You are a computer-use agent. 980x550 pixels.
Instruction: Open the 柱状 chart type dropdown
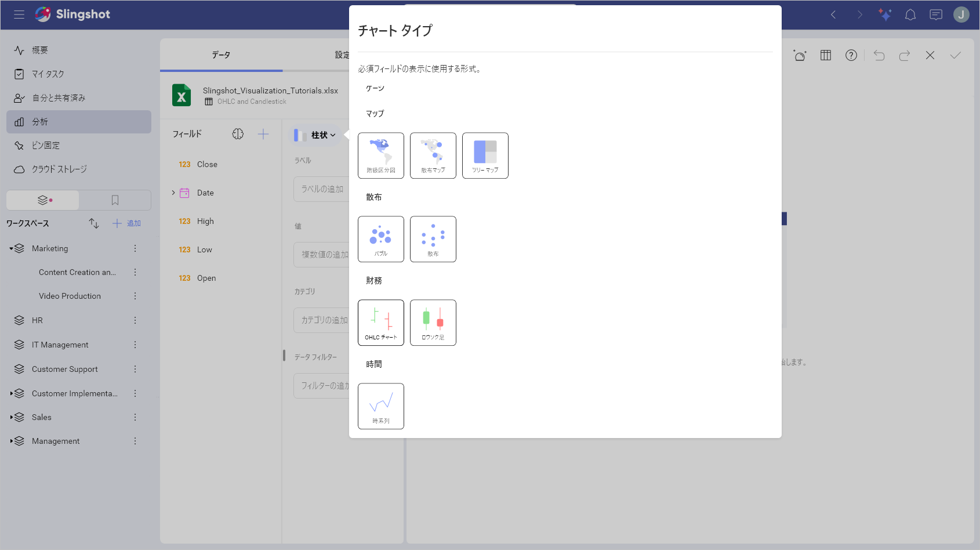(x=316, y=135)
